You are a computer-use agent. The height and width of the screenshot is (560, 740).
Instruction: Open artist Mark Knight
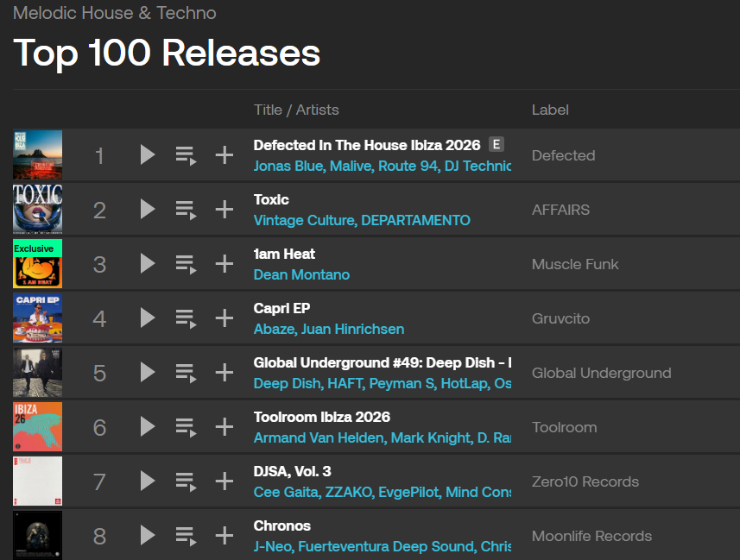[432, 437]
